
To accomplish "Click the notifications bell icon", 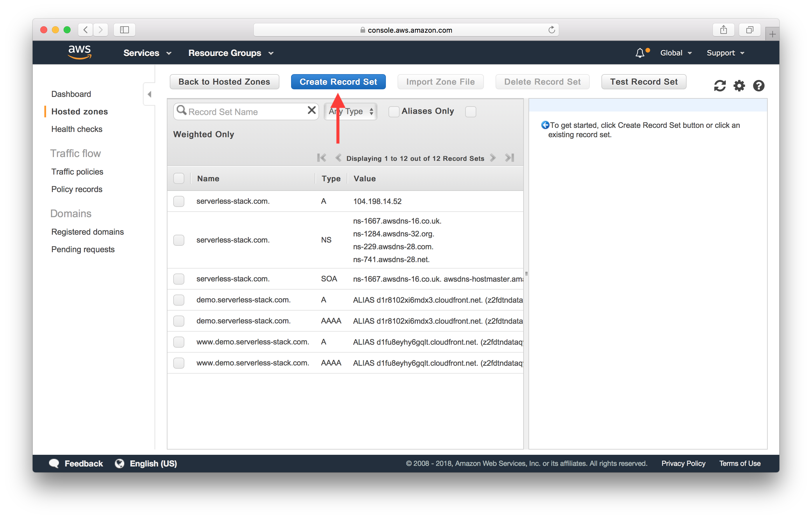I will pos(639,53).
